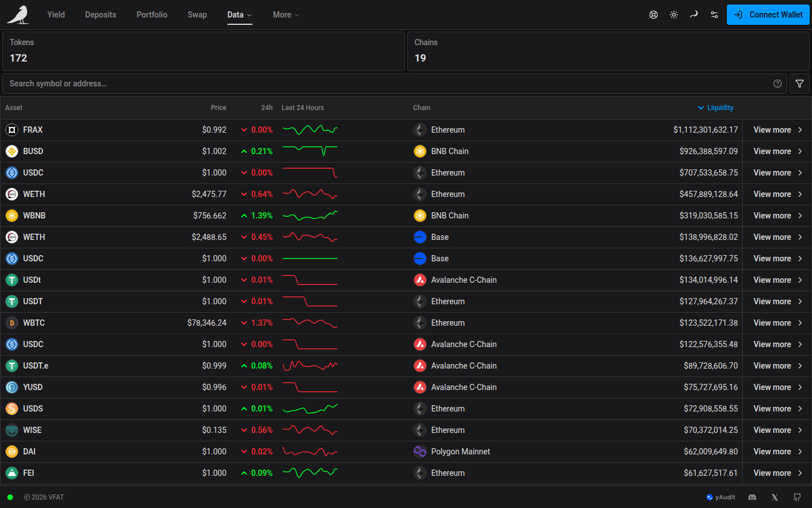812x508 pixels.
Task: Click the Price column header
Action: pyautogui.click(x=218, y=108)
